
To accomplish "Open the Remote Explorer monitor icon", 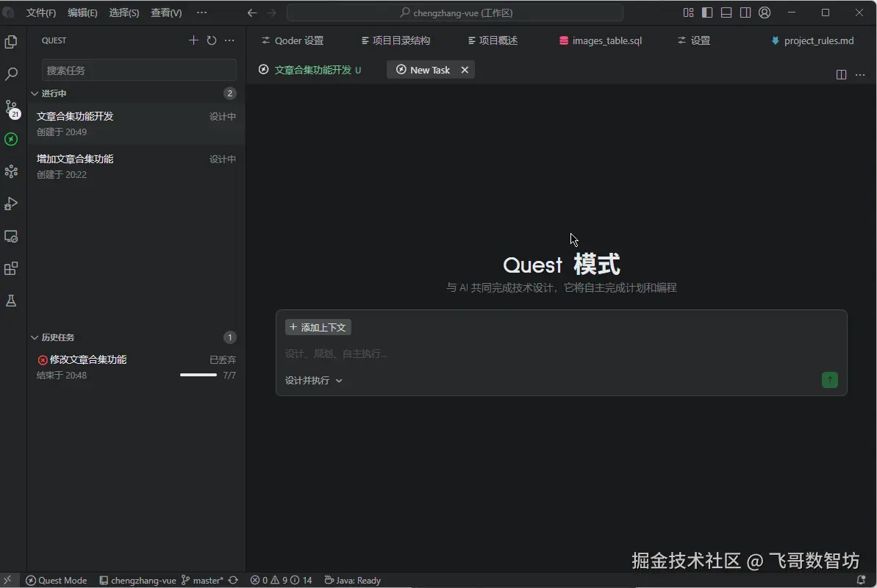I will tap(11, 237).
